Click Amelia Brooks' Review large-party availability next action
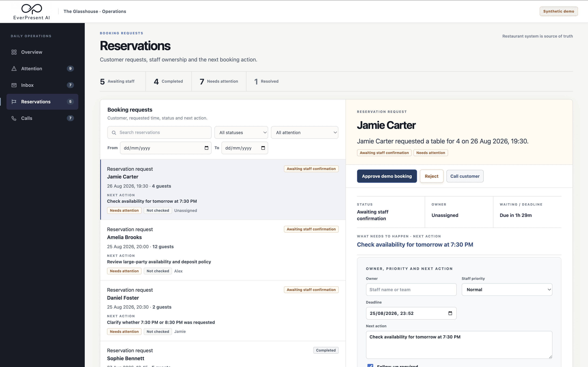 (x=159, y=262)
